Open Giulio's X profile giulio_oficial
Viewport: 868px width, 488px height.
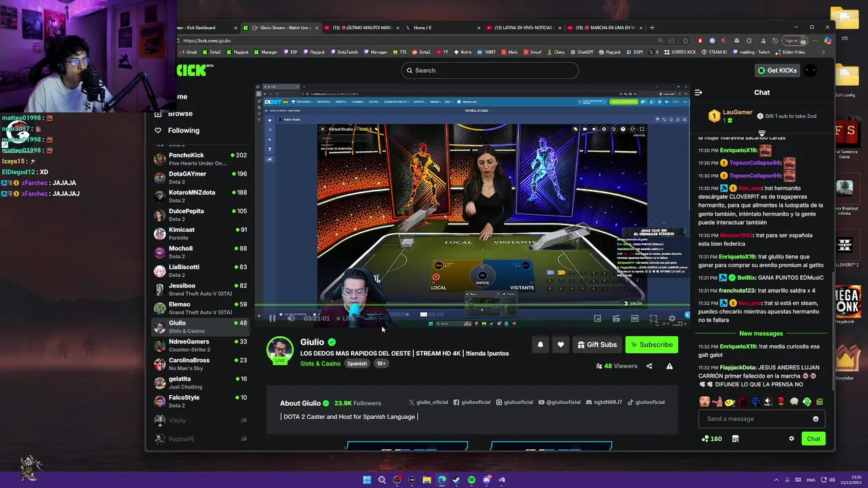(x=428, y=402)
